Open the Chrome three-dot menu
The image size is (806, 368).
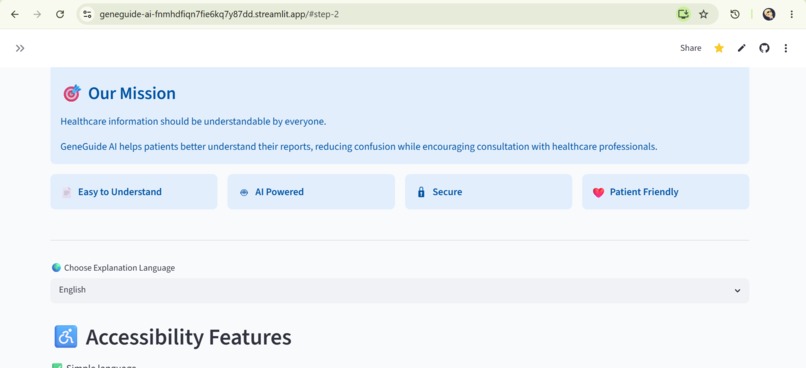[x=792, y=14]
